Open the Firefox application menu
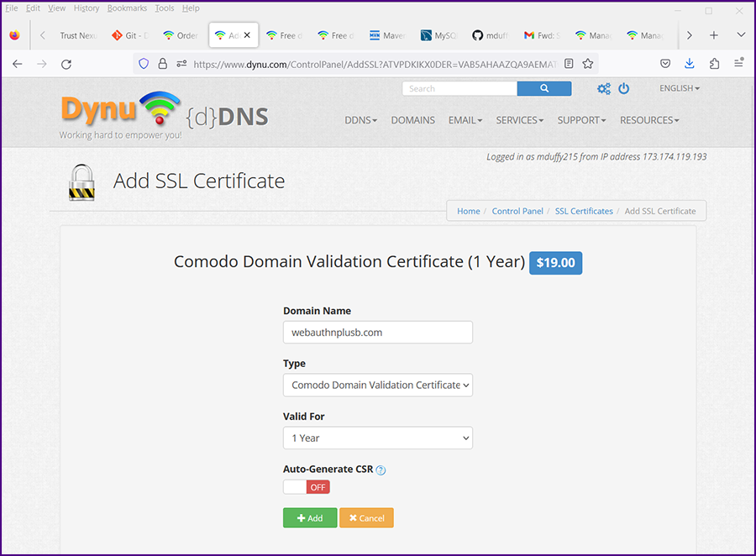Screen dimensions: 756x556 [738, 63]
